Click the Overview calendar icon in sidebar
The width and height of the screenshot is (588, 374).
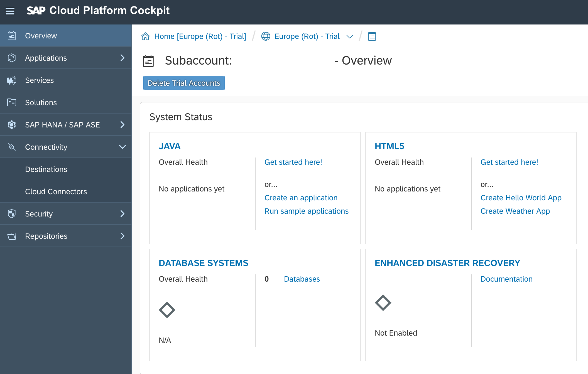[x=12, y=36]
